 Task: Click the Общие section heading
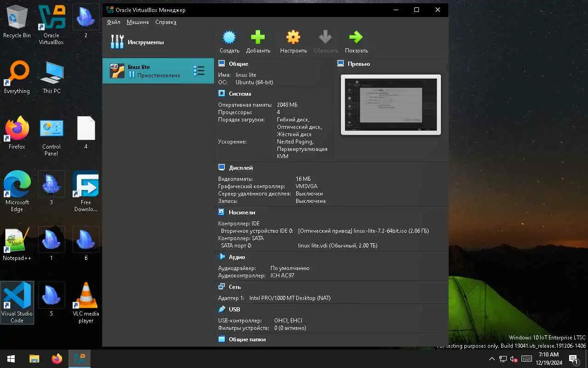[x=238, y=64]
